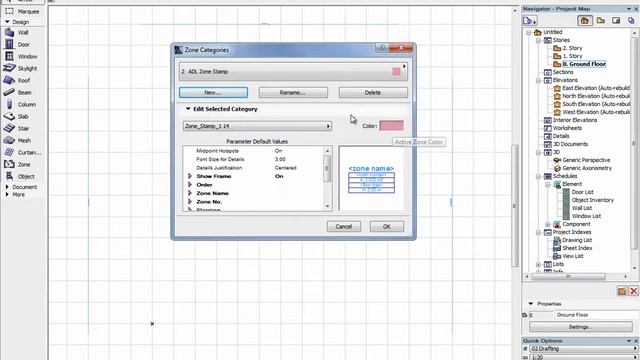This screenshot has height=360, width=640.
Task: Open the Publisher Sets icon in Navigator
Action: coord(631,20)
